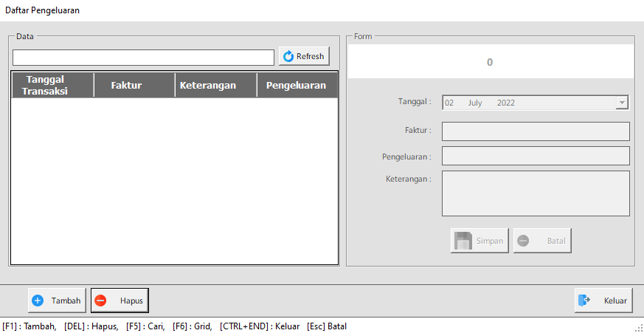Click the [F6] : Grid shortcut hint

click(193, 327)
